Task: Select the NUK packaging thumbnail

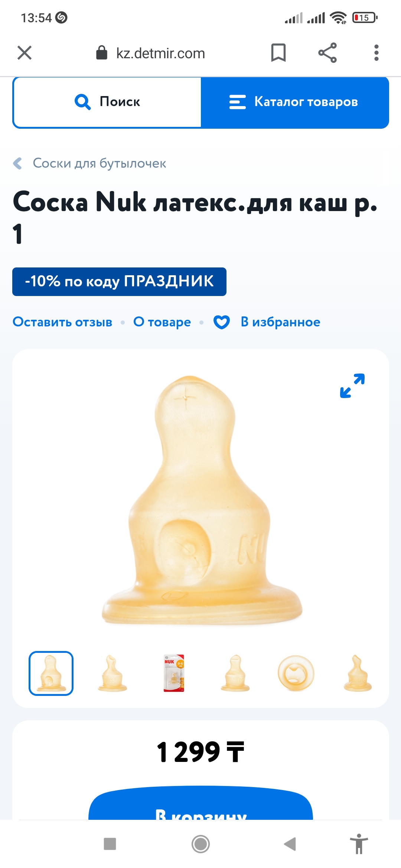Action: point(174,673)
